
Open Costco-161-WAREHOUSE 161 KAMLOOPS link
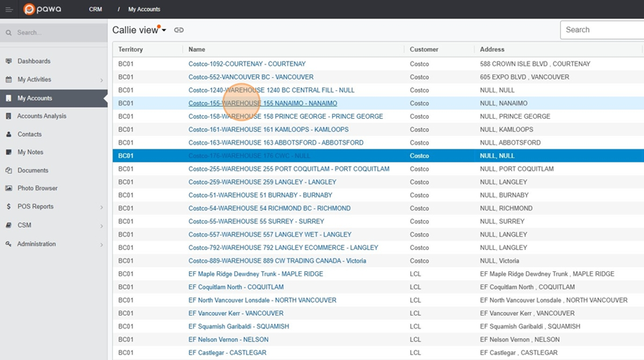[x=268, y=130]
